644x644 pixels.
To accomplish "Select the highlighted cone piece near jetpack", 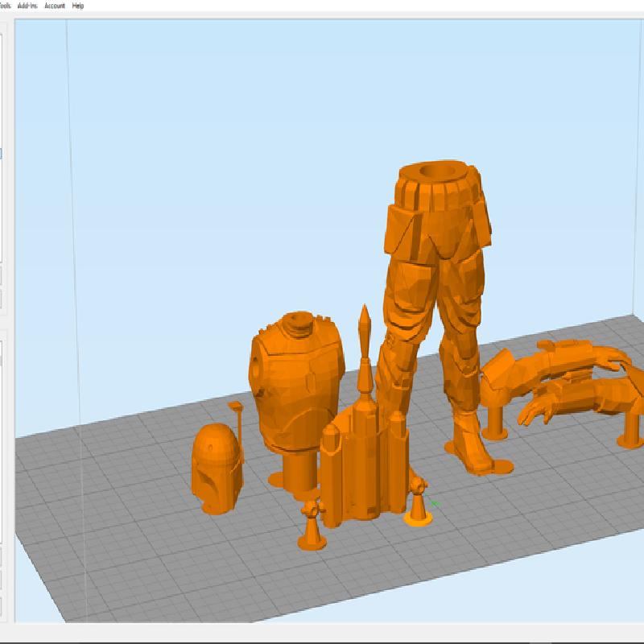I will point(418,503).
